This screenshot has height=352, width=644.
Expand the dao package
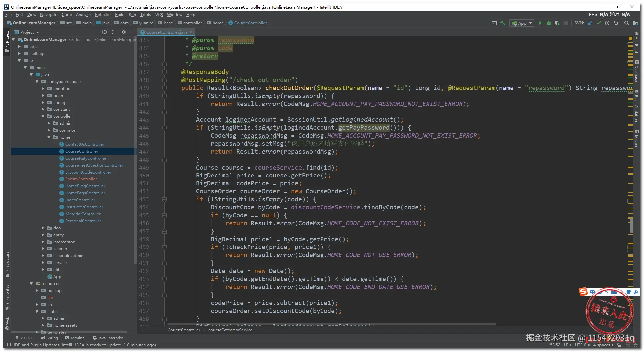43,228
